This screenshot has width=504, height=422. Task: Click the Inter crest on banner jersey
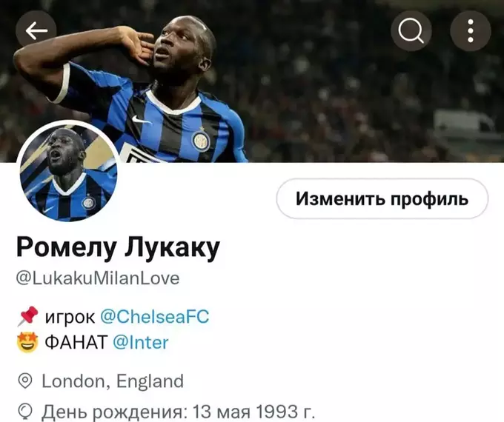point(201,141)
